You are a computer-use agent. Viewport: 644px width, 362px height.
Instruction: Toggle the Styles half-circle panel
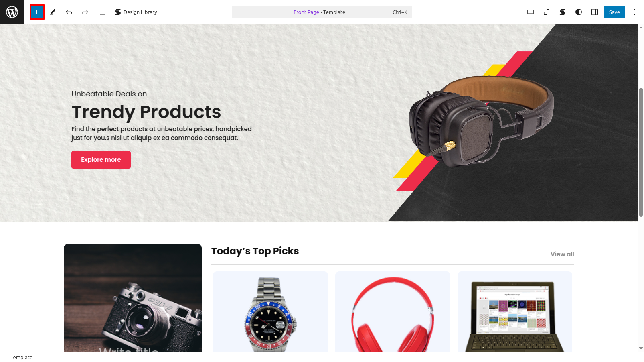click(x=579, y=12)
